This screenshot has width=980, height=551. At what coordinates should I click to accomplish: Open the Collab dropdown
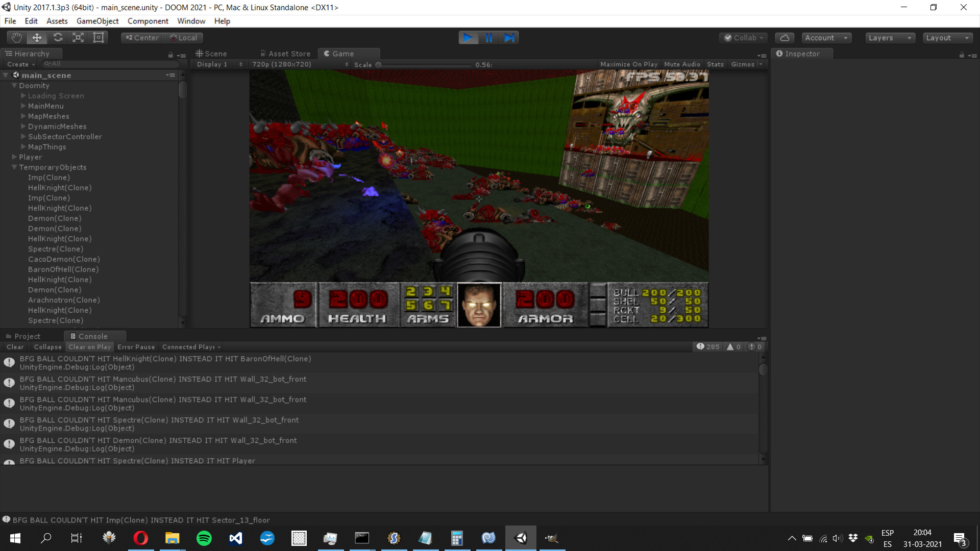click(744, 38)
